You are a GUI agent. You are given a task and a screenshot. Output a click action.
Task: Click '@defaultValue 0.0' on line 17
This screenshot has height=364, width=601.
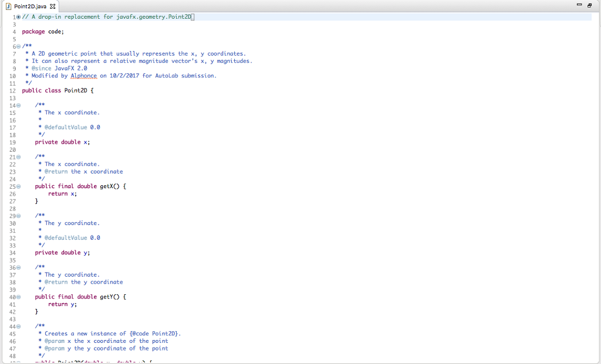click(72, 127)
